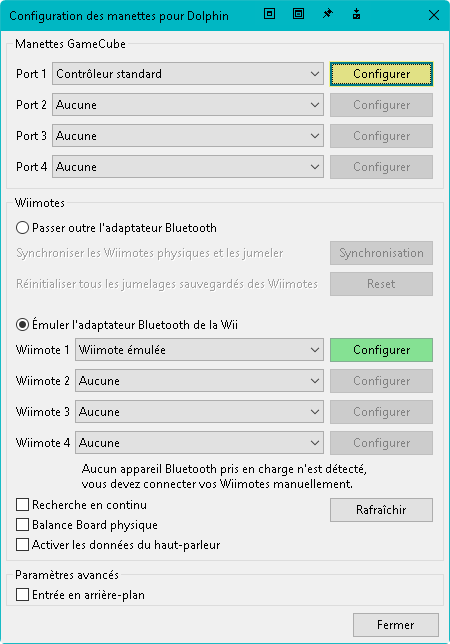Close the controller configuration window with X
Screen dimensions: 450x644
point(434,15)
